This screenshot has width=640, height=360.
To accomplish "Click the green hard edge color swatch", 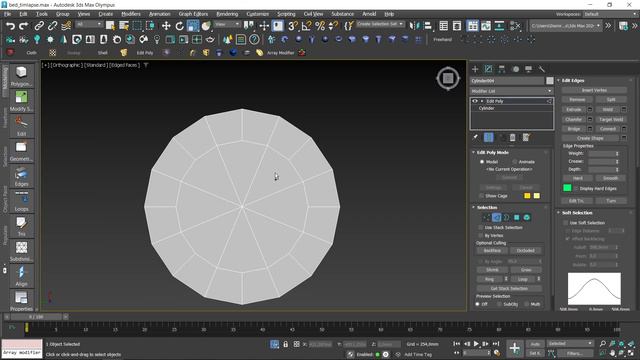I will pos(567,188).
